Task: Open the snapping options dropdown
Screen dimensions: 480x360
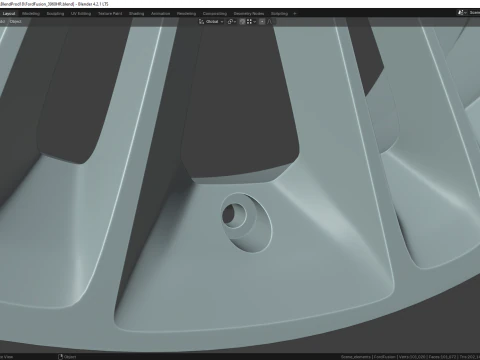Action: click(x=251, y=22)
